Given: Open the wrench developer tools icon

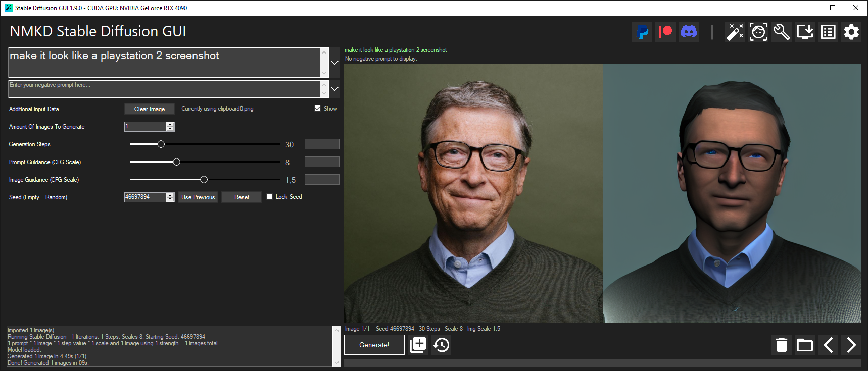Looking at the screenshot, I should click(x=782, y=32).
